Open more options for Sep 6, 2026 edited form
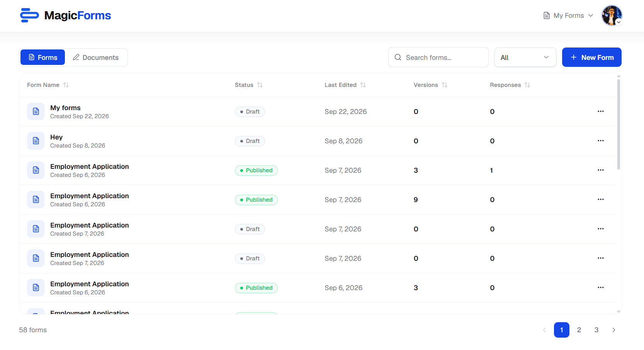This screenshot has height=350, width=644. [x=600, y=287]
